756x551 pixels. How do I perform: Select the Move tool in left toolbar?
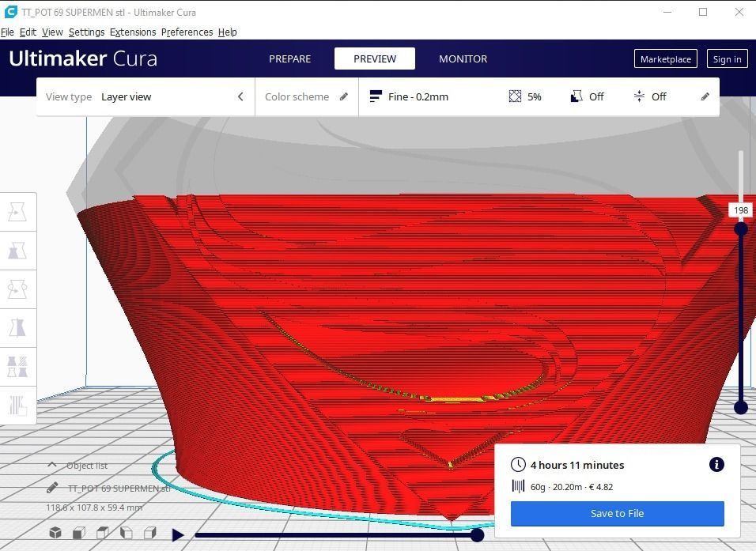(17, 212)
